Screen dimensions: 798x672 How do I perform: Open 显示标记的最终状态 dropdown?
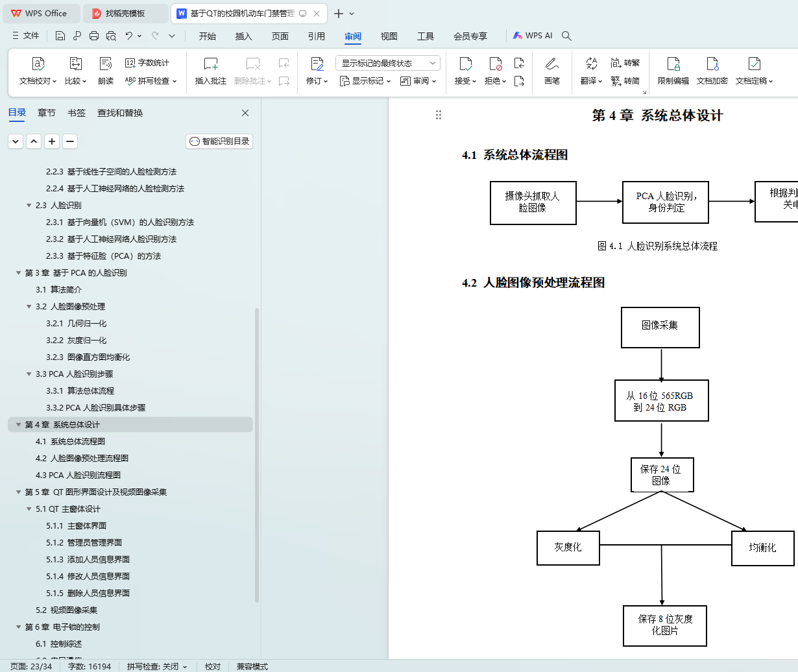coord(388,63)
